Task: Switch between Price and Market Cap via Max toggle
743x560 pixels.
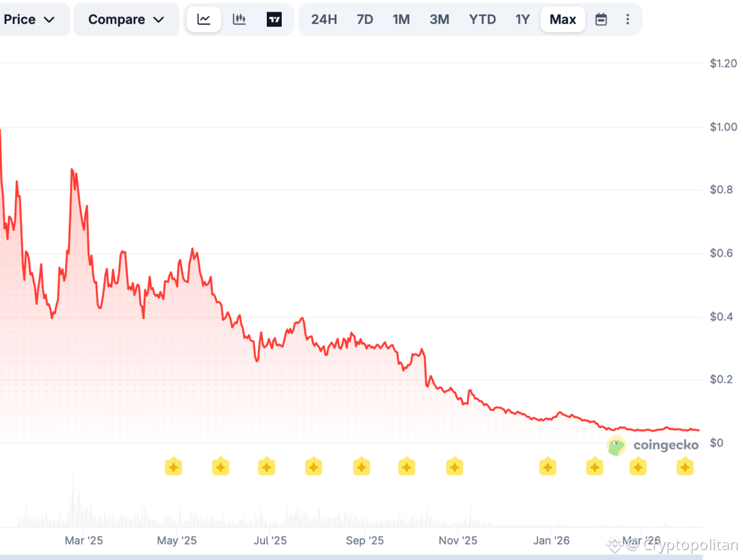Action: click(x=562, y=19)
